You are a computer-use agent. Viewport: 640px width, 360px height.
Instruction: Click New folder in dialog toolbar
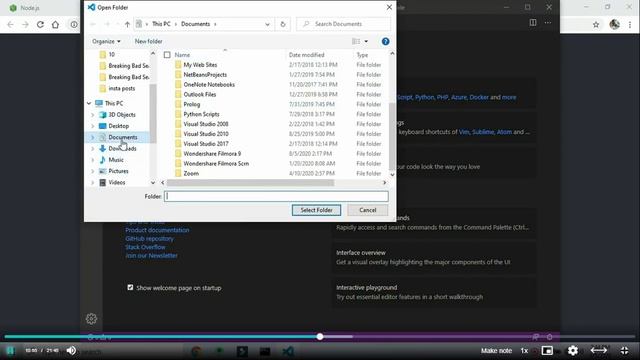point(149,41)
